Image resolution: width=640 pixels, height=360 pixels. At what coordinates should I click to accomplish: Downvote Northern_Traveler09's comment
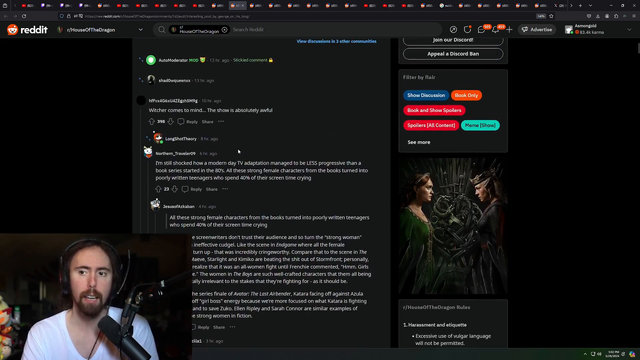point(175,189)
